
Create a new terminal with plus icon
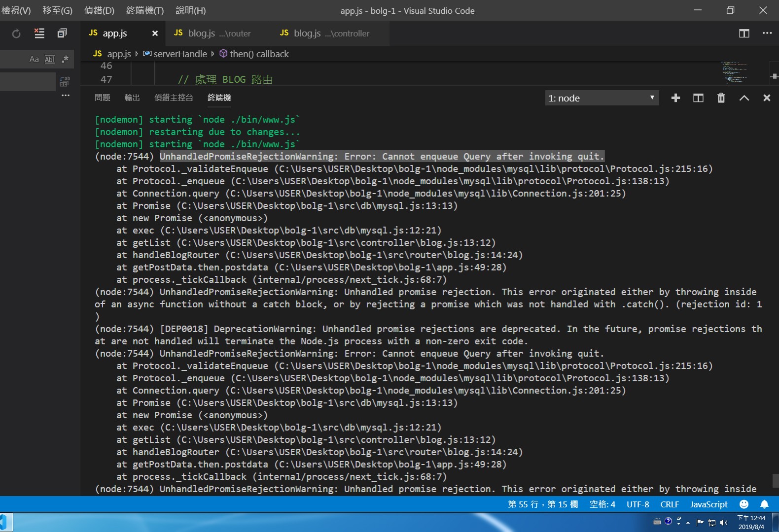pos(675,98)
